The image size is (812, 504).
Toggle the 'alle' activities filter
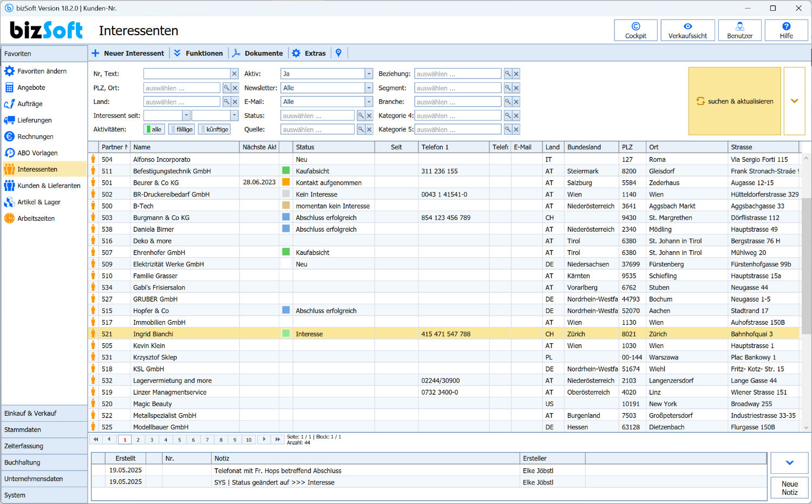pyautogui.click(x=154, y=129)
